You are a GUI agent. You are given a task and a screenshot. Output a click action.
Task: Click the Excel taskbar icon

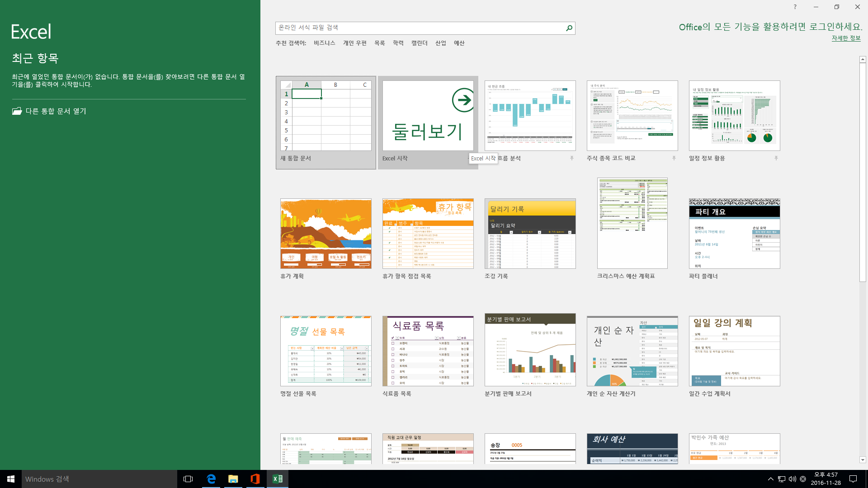278,479
